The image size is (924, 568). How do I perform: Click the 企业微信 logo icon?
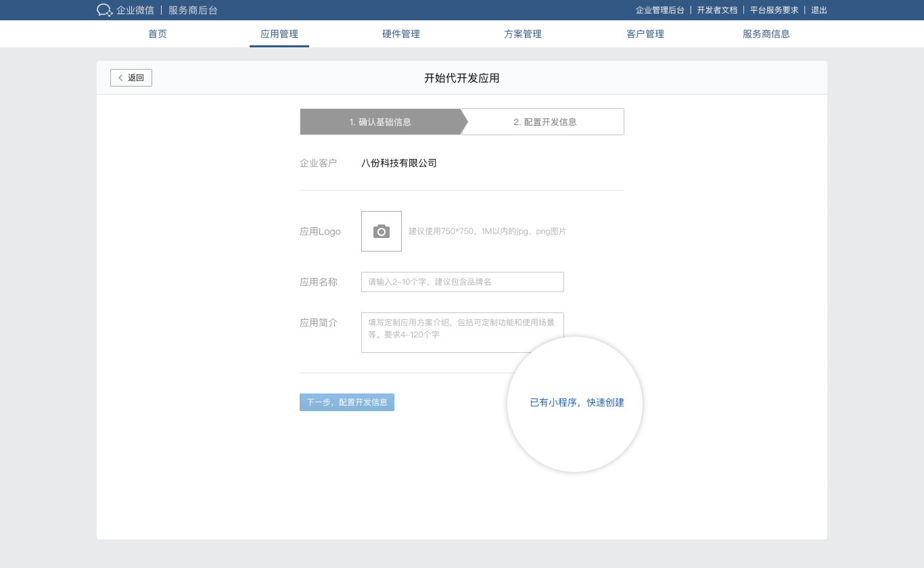click(x=104, y=10)
